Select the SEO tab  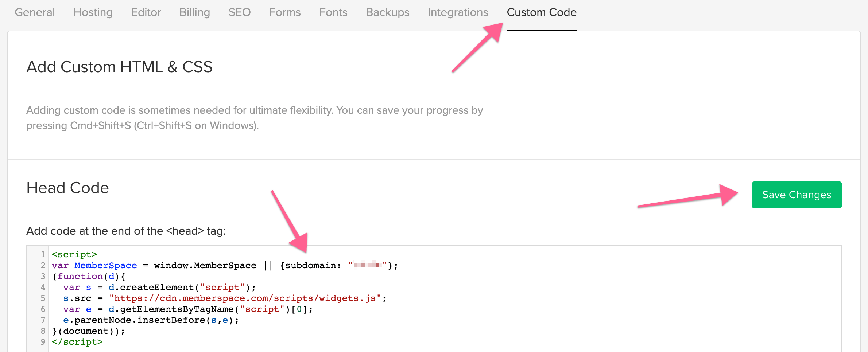click(x=239, y=12)
